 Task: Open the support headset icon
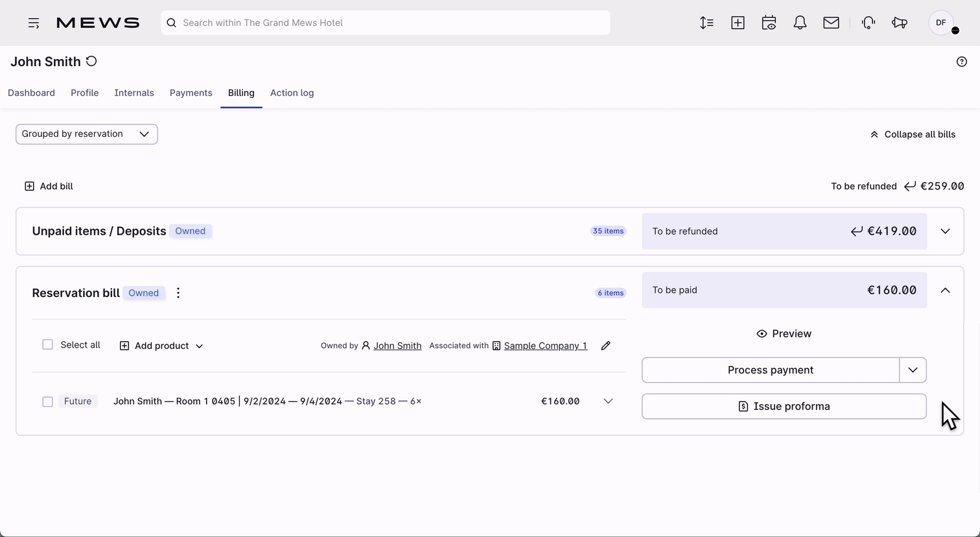click(869, 23)
